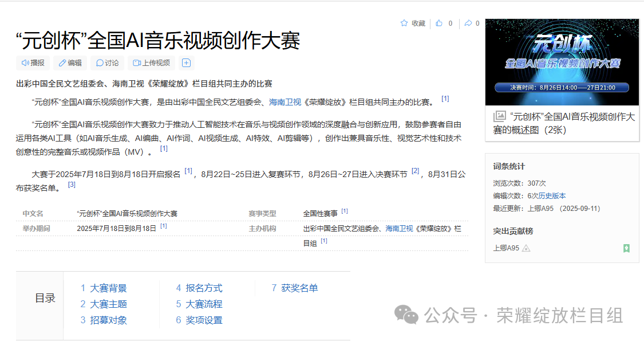Open the 讨论 discussion button
This screenshot has height=341, width=644.
coord(107,63)
